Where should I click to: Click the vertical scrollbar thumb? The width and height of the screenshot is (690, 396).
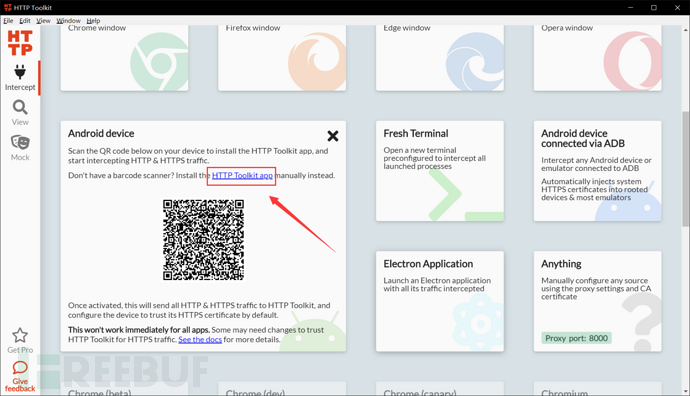click(x=686, y=169)
